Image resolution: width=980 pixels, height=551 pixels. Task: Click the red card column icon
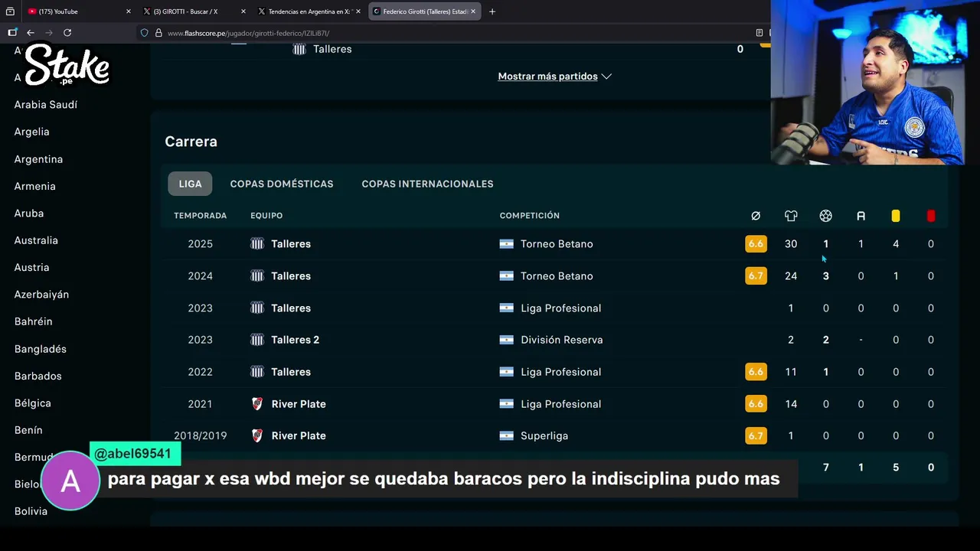[x=931, y=216]
